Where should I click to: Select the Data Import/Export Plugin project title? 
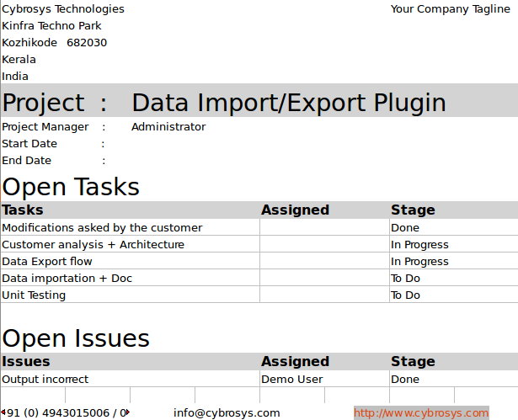coord(289,103)
